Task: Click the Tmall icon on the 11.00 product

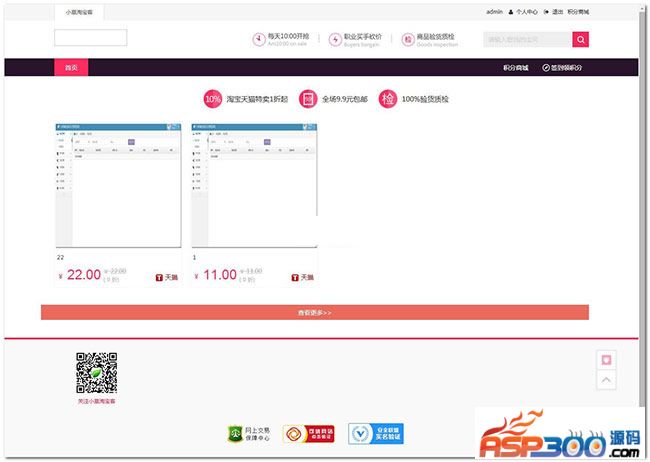Action: point(295,277)
